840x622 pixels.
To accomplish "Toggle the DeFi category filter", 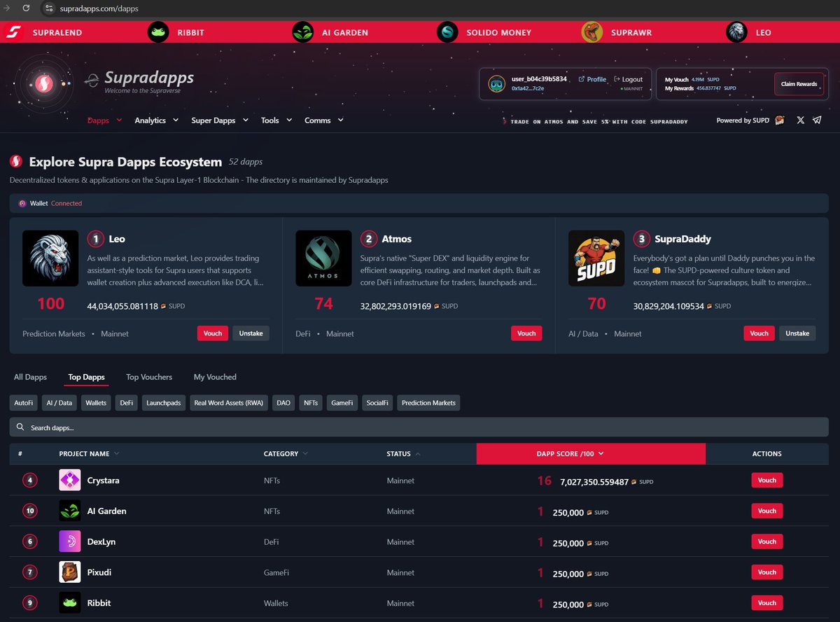I will [127, 403].
